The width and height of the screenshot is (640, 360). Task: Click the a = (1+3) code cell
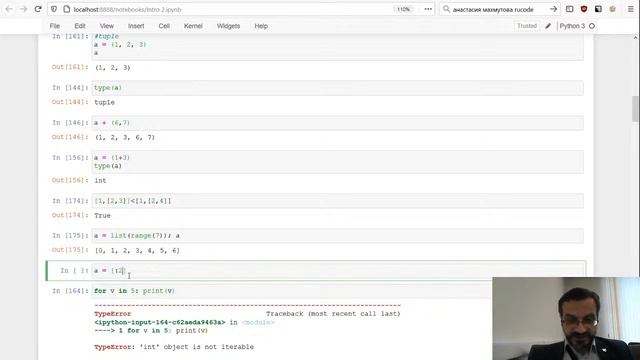point(338,162)
